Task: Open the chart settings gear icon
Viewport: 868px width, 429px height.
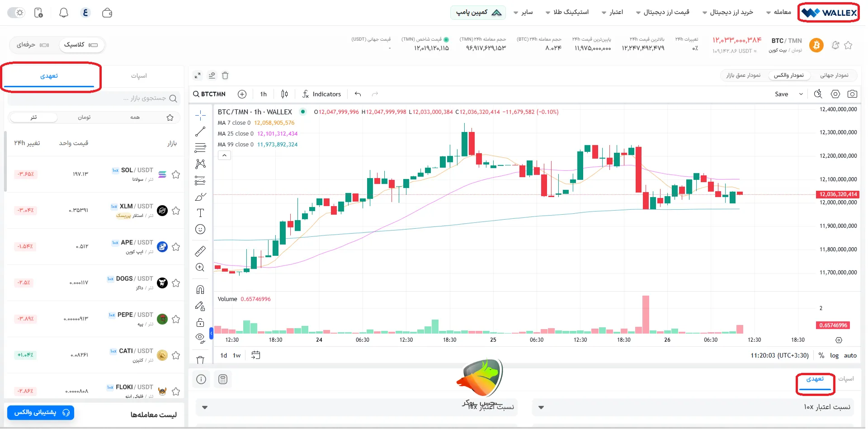Action: pos(835,94)
